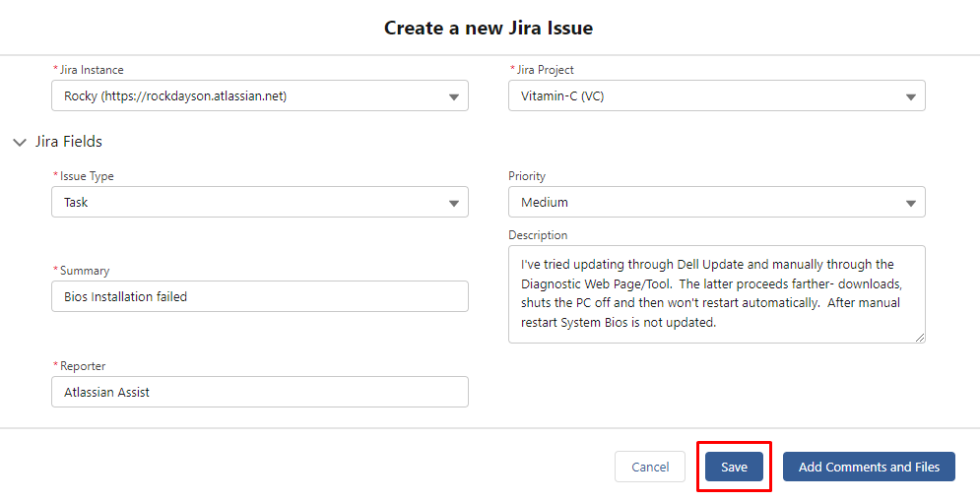Screen dimensions: 980x501
Task: Click the Jira Project dropdown arrow icon
Action: pos(911,96)
